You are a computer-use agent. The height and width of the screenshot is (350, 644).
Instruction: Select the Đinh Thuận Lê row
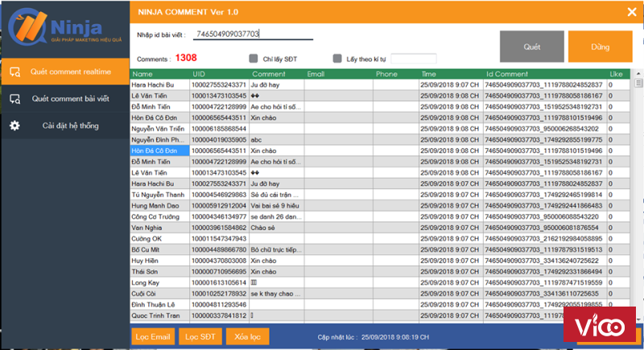tap(380, 304)
